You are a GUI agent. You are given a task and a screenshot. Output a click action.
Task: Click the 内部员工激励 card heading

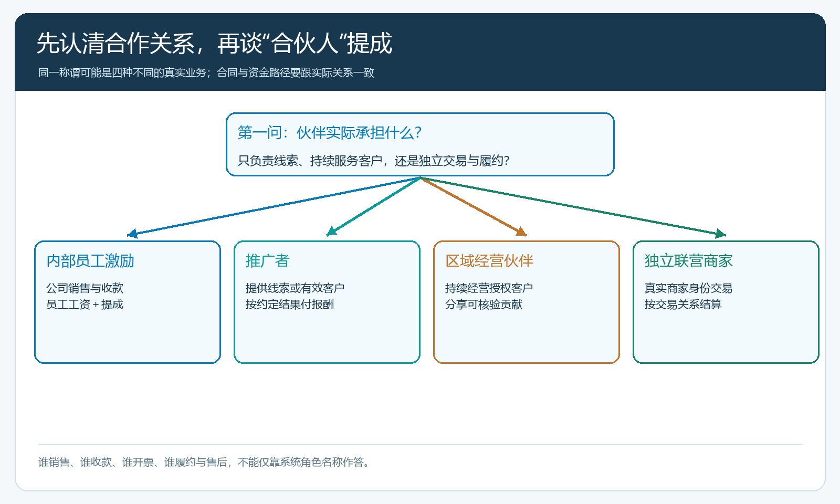click(x=90, y=261)
